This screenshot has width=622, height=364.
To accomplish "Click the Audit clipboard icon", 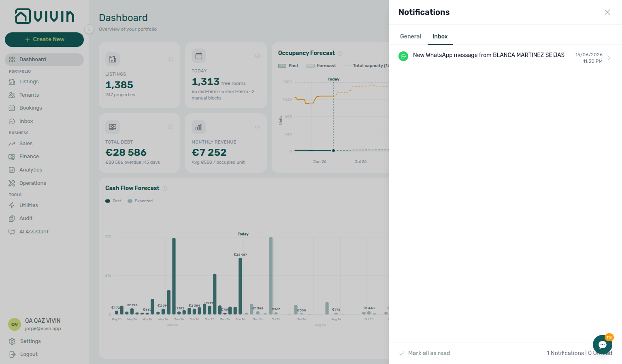I will coord(12,218).
